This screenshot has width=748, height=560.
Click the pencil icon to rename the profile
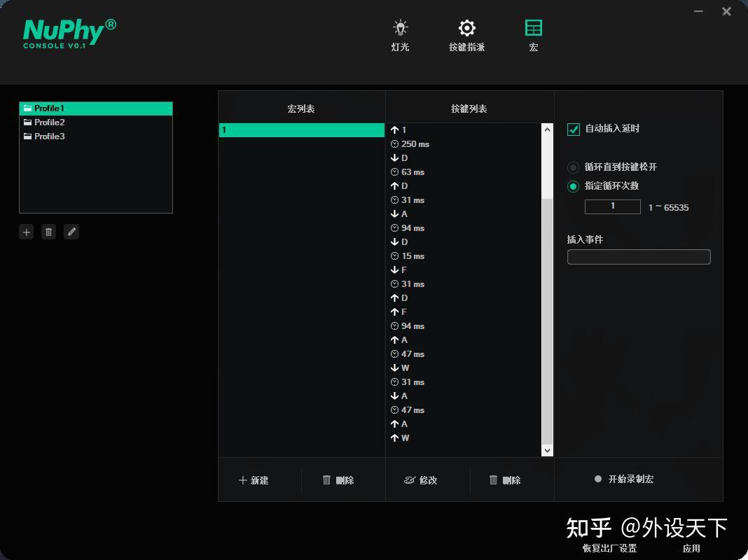(71, 232)
